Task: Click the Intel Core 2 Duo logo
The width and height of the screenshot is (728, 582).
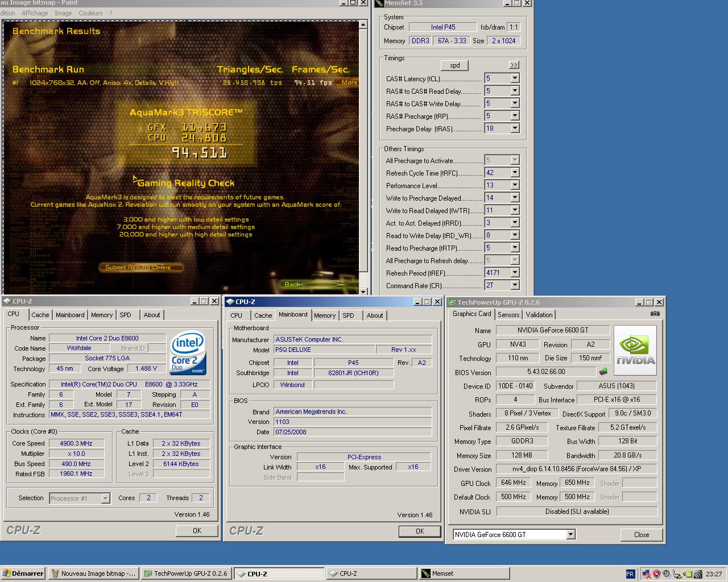Action: [188, 354]
